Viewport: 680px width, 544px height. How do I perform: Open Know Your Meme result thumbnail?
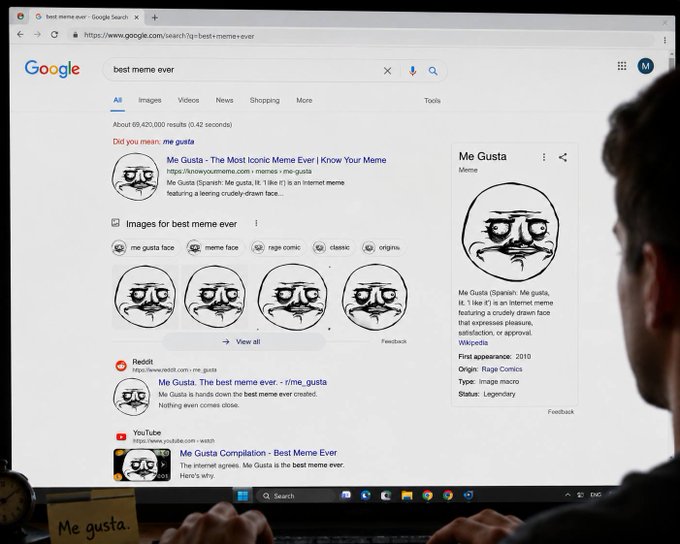pyautogui.click(x=135, y=177)
